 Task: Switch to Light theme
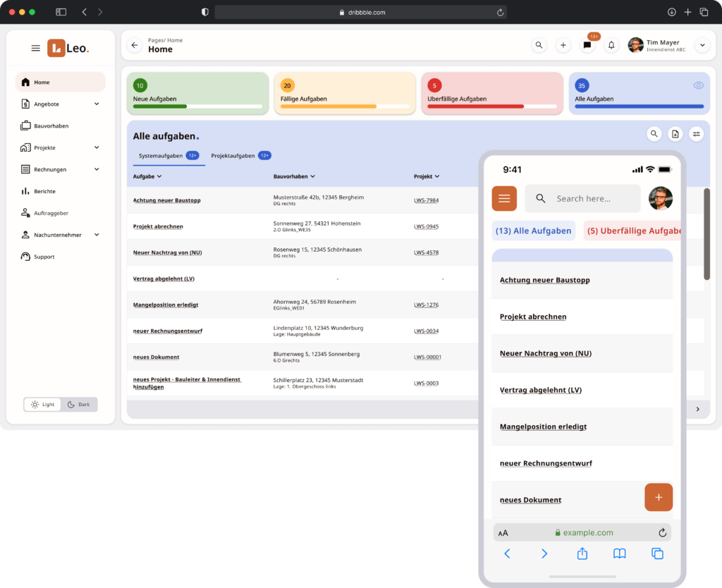click(42, 404)
